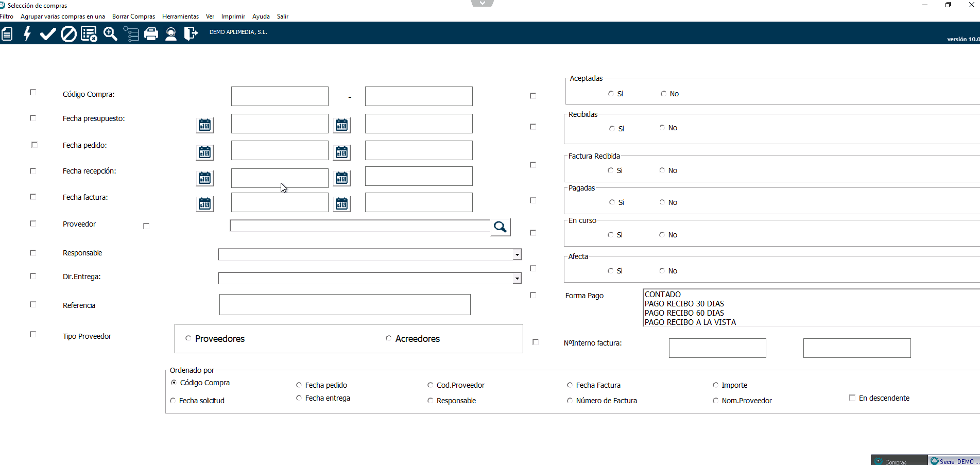Click the zoom magnifier toolbar icon
Image resolution: width=980 pixels, height=465 pixels.
[x=110, y=34]
